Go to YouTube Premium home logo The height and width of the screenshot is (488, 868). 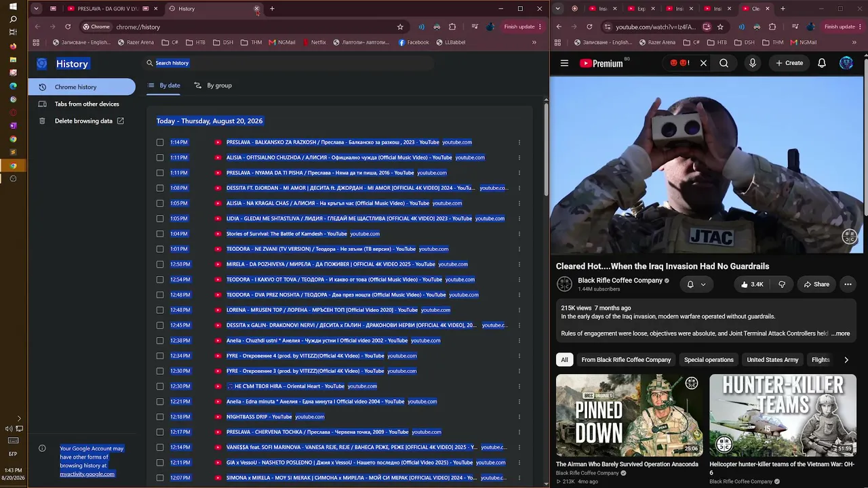(x=601, y=63)
